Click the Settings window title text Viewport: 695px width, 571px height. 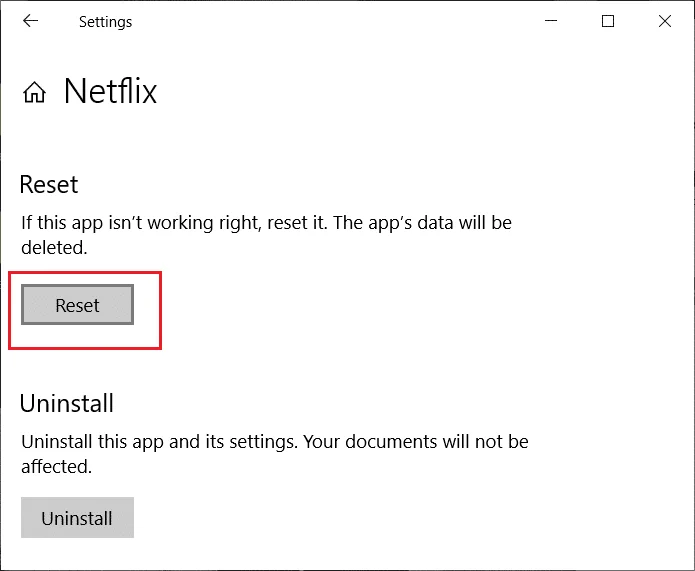(105, 22)
